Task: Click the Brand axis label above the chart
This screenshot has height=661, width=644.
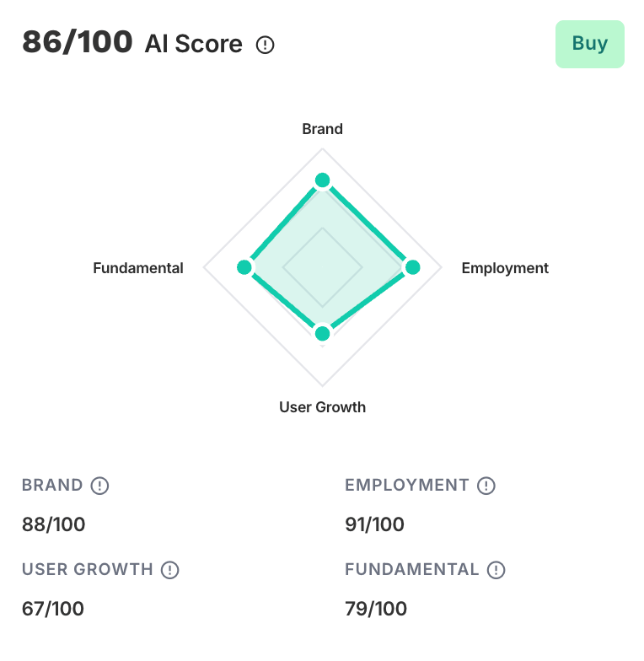Action: pos(322,129)
